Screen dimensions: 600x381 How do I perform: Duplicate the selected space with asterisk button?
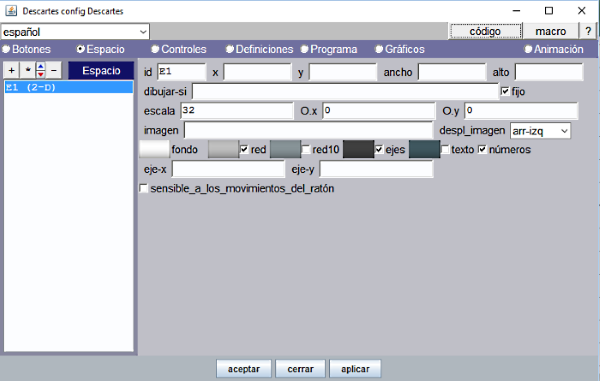click(x=28, y=70)
